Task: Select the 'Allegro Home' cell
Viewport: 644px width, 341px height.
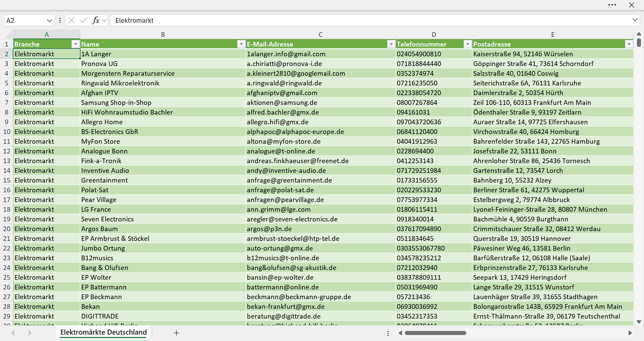Action: [x=163, y=122]
